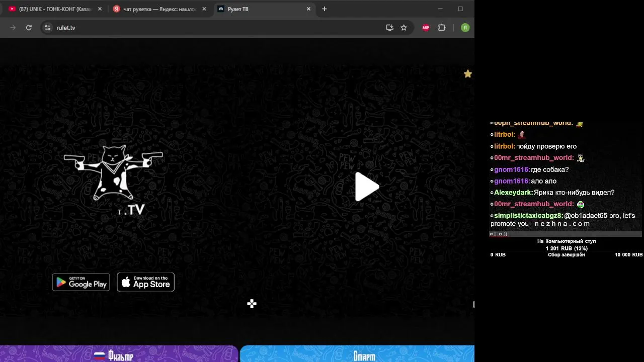Click the emote after litrbol's first message
The height and width of the screenshot is (362, 644).
(x=522, y=135)
